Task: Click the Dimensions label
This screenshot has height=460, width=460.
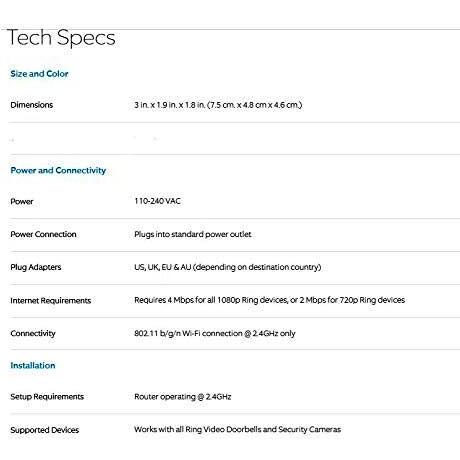Action: (x=32, y=105)
